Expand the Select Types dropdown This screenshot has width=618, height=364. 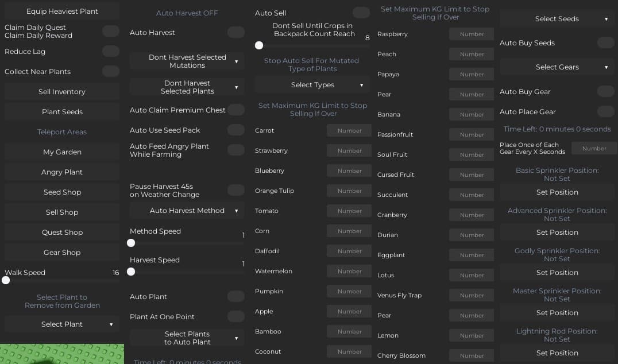tap(312, 84)
